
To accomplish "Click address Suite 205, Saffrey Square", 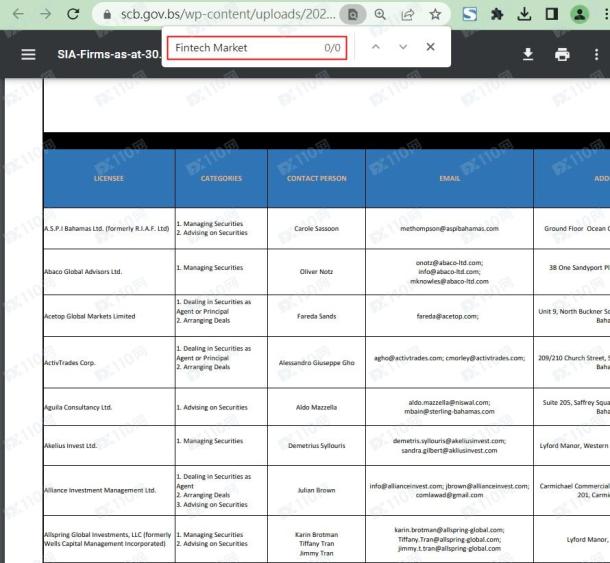I will coord(576,402).
